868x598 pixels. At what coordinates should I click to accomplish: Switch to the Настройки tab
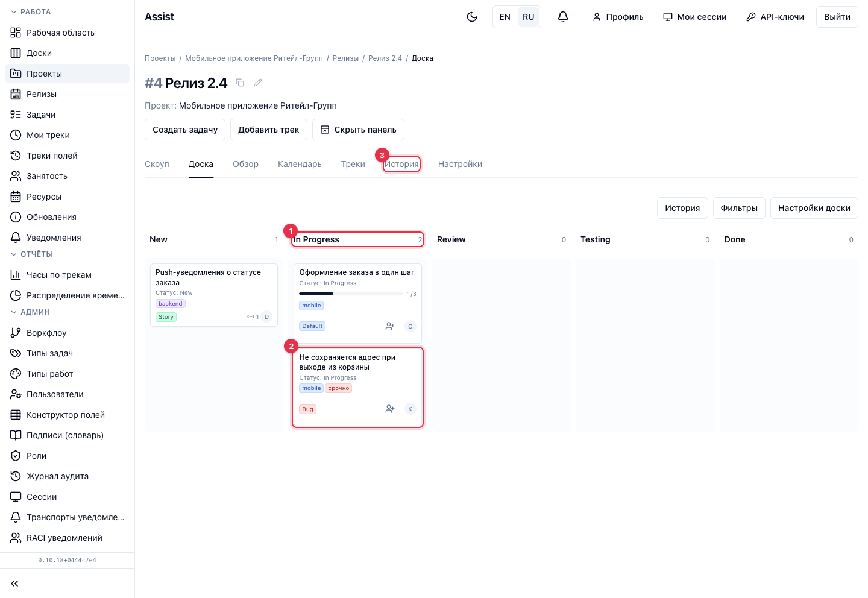click(460, 164)
